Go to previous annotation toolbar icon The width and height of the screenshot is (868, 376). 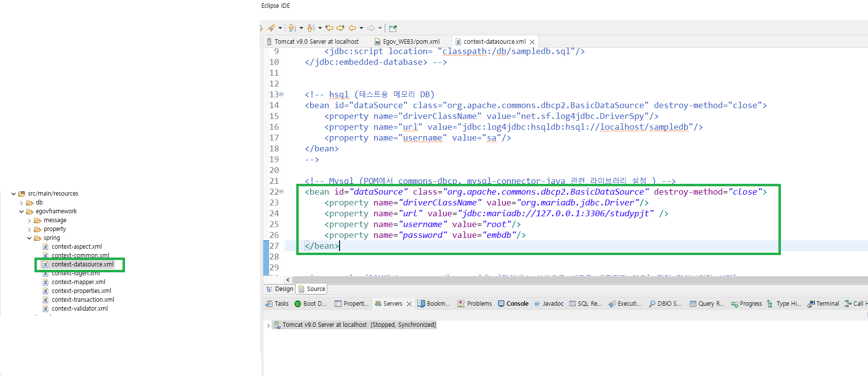click(311, 28)
